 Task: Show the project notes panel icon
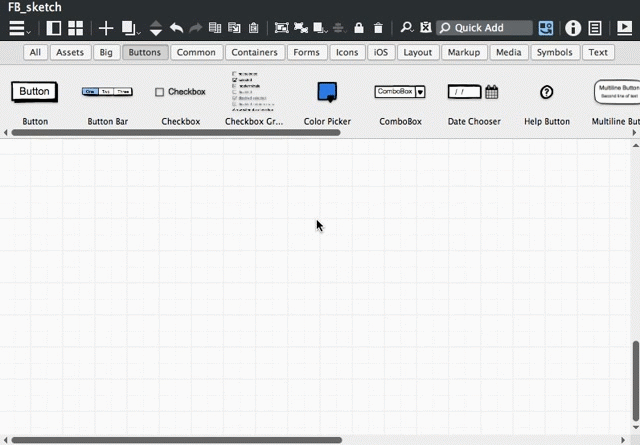(x=595, y=28)
